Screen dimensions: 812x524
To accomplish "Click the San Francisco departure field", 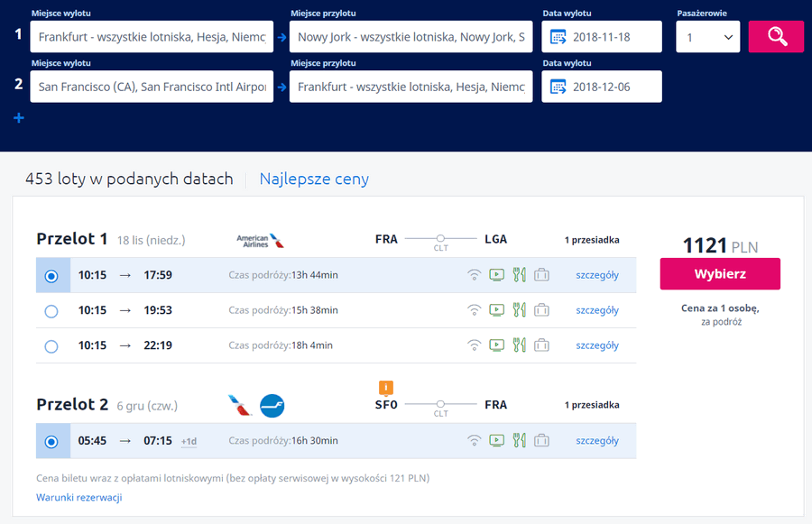I will pos(152,87).
